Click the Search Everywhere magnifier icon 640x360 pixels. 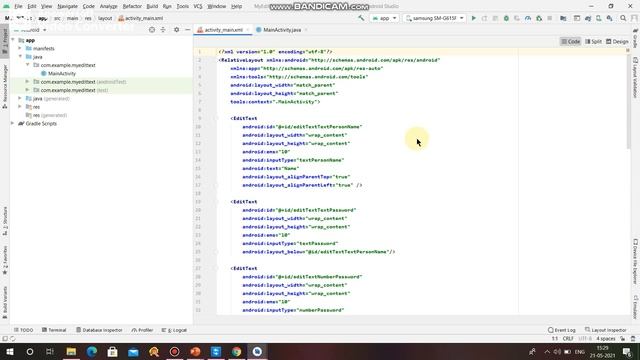(623, 18)
